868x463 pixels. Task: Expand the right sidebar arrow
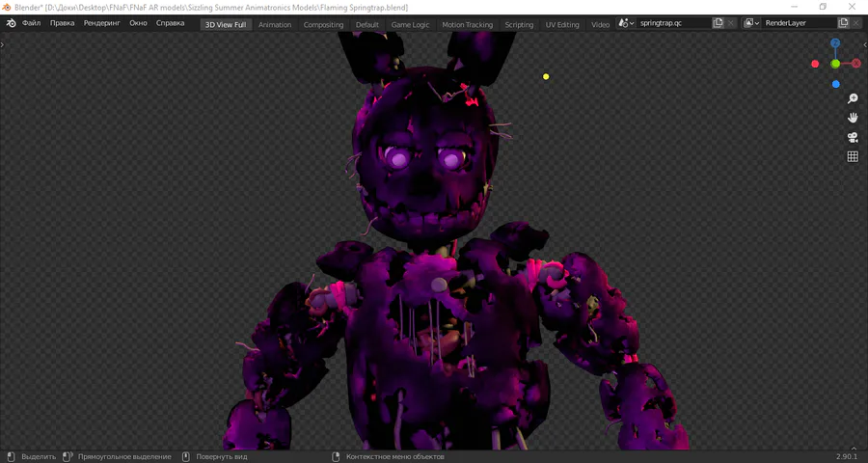tap(865, 44)
